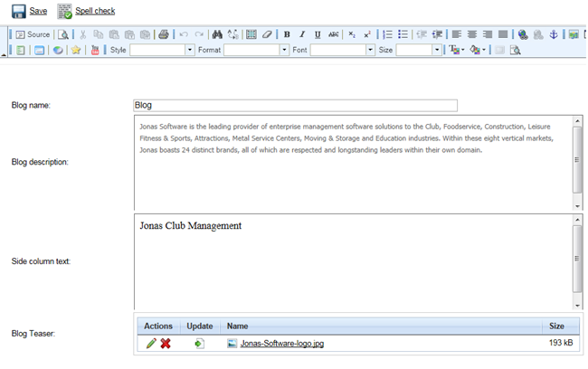This screenshot has width=588, height=369.
Task: Click into the Blog description editor
Action: 353,163
